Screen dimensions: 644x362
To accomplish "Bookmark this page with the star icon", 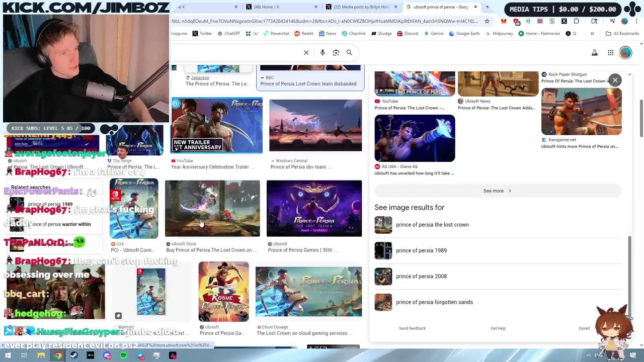I will (x=487, y=21).
